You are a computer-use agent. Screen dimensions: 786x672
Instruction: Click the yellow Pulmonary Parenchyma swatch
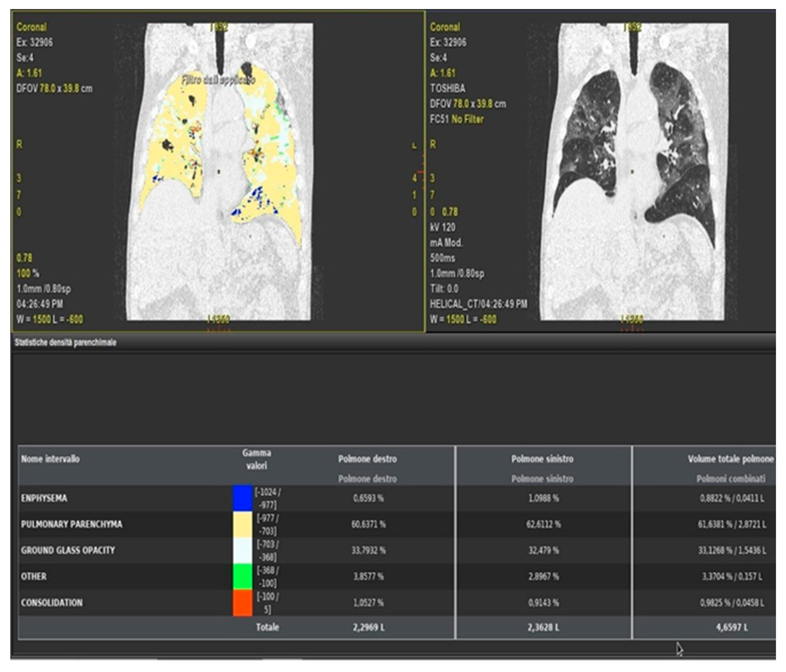coord(242,524)
